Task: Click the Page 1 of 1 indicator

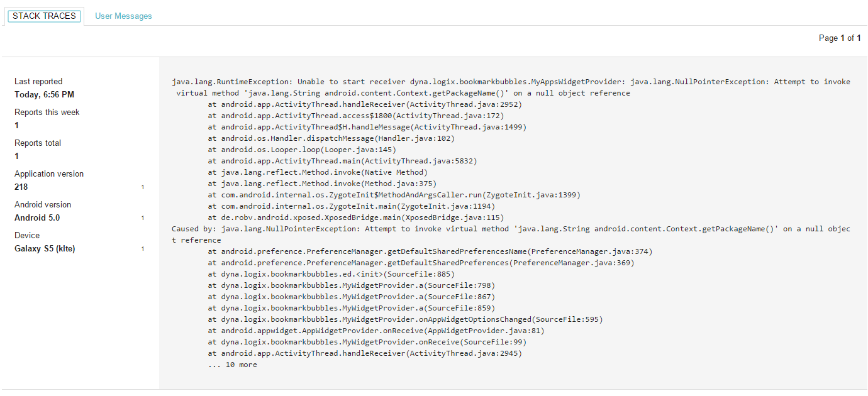Action: (840, 38)
